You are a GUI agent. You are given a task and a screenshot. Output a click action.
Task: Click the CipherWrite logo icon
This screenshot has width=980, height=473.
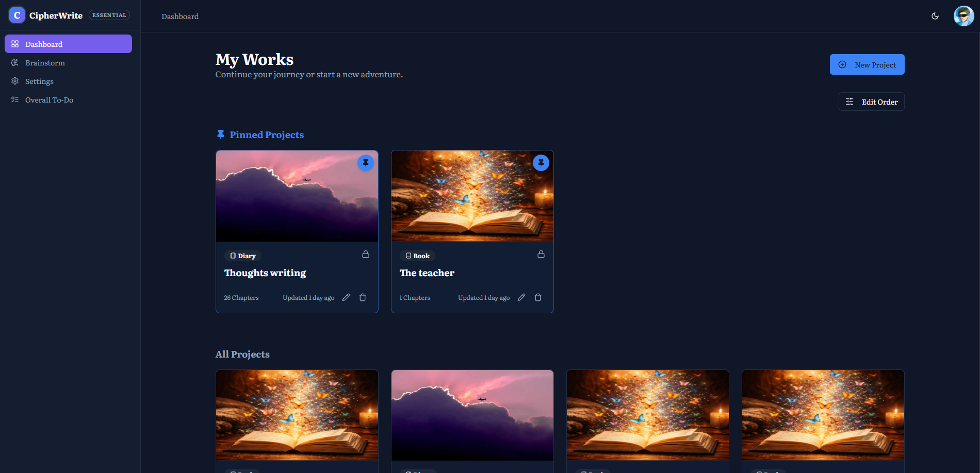(x=17, y=15)
